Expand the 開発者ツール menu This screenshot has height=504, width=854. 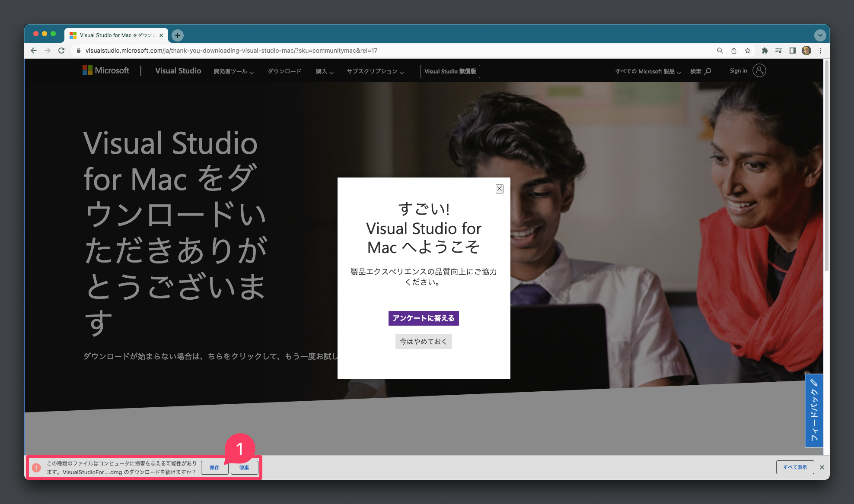234,71
